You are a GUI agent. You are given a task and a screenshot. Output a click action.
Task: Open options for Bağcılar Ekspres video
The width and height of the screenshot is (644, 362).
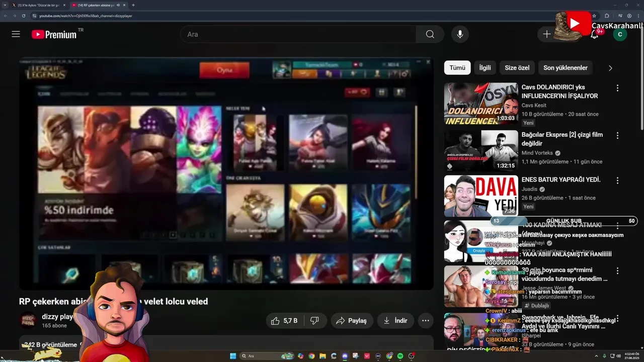tap(617, 135)
